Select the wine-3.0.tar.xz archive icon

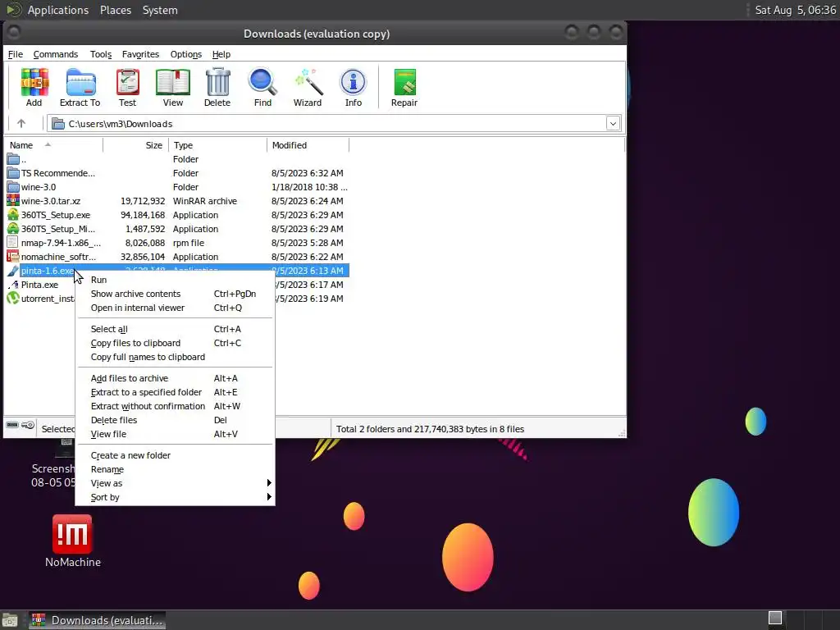click(13, 201)
